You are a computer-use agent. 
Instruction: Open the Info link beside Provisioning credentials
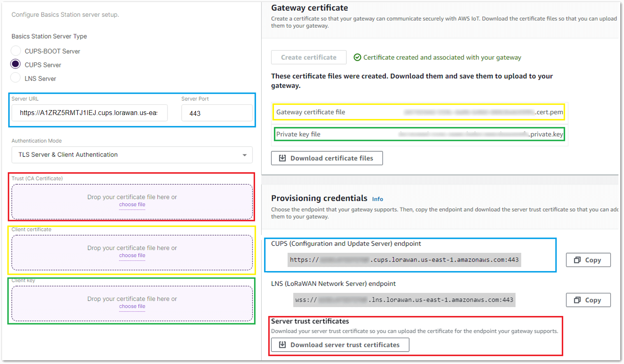pos(377,199)
